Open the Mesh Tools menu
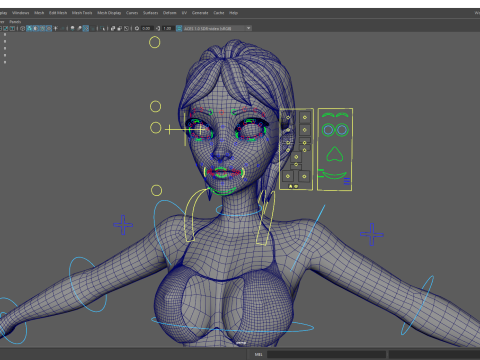 pos(82,13)
